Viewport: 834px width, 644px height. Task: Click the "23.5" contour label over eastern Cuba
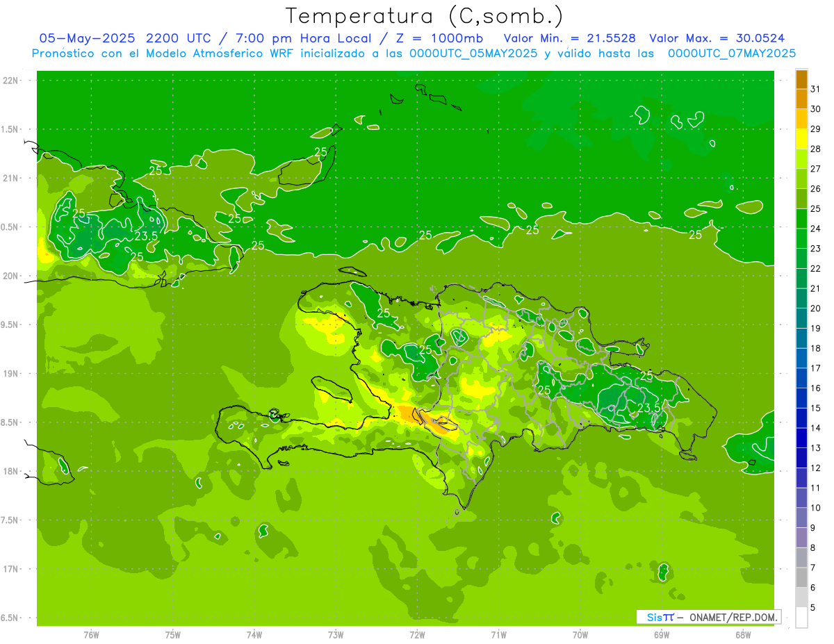[146, 236]
